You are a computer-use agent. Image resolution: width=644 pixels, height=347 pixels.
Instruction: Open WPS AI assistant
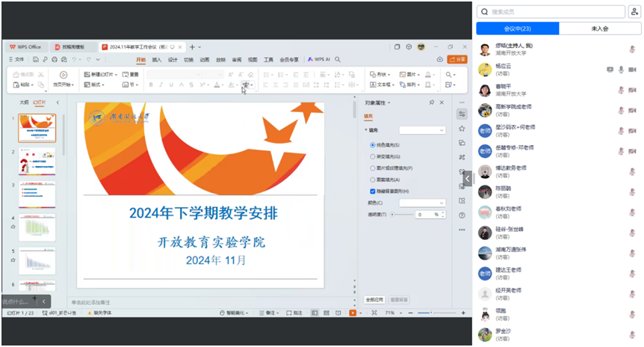coord(319,59)
